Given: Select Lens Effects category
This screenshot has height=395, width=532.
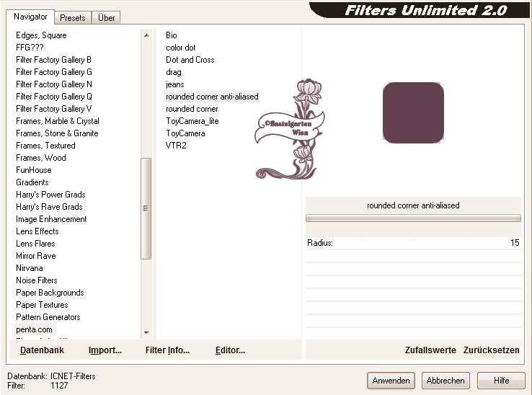Looking at the screenshot, I should click(x=37, y=231).
